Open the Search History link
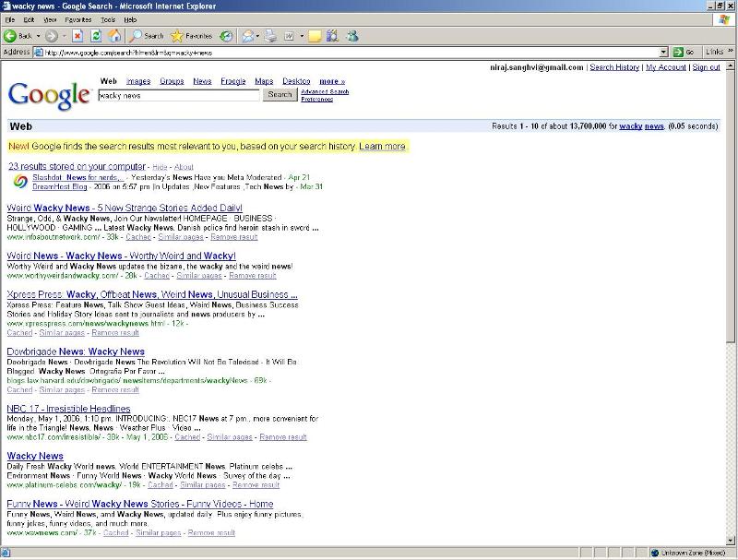The height and width of the screenshot is (560, 738). (x=614, y=67)
